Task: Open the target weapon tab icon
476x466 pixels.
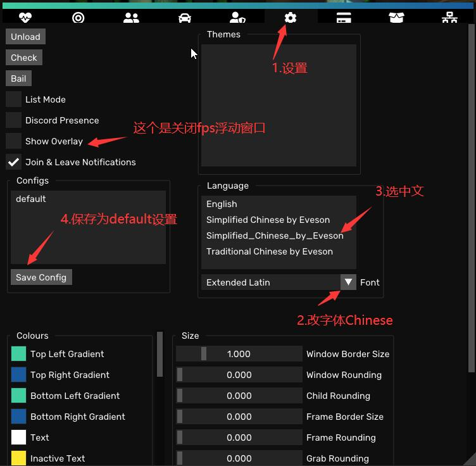Action: (78, 18)
